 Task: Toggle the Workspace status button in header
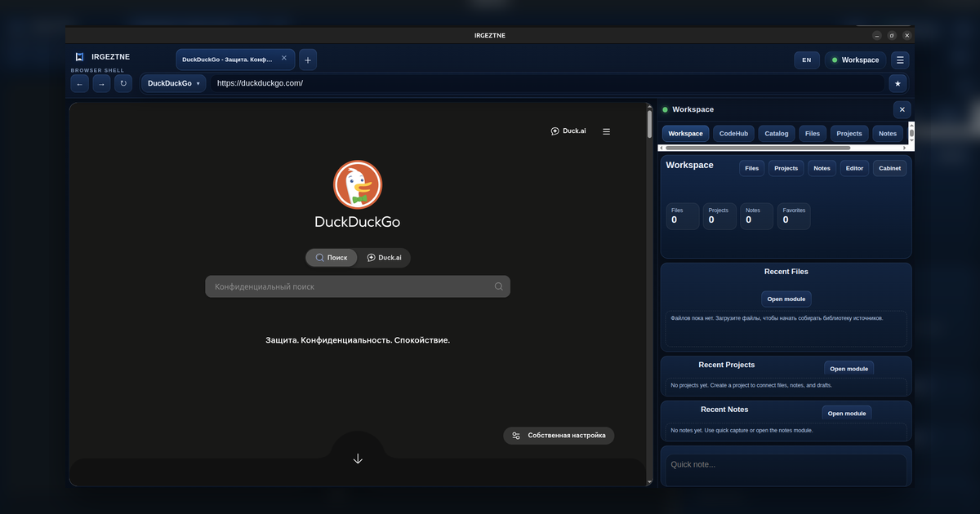(x=855, y=60)
